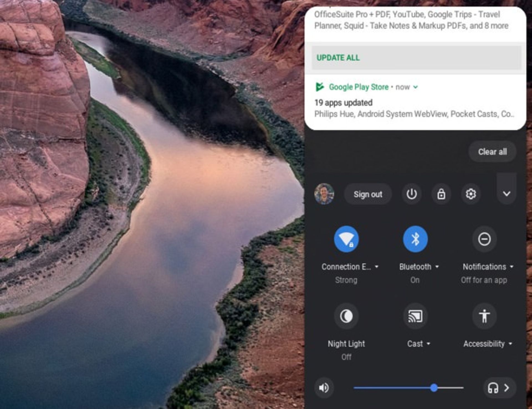This screenshot has height=409, width=532.
Task: Click the "Night Light" label
Action: (x=346, y=344)
